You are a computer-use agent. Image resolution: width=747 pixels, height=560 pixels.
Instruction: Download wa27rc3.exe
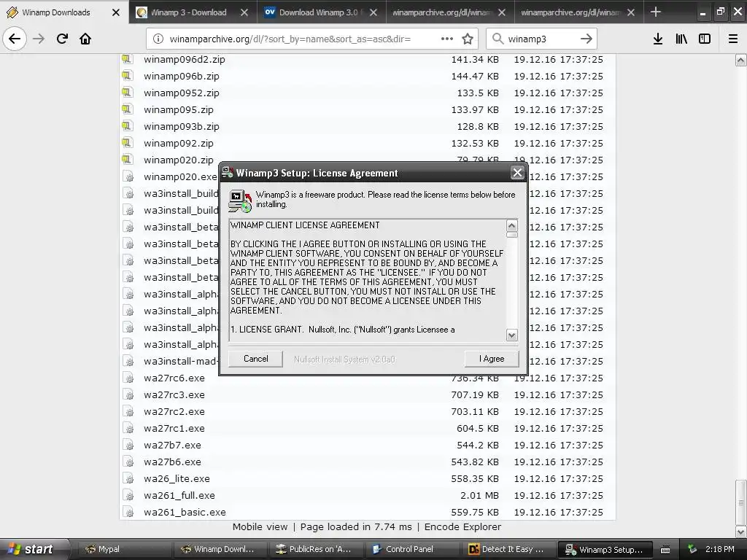(x=174, y=394)
